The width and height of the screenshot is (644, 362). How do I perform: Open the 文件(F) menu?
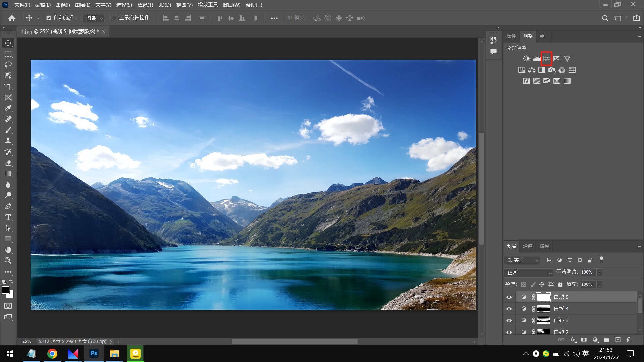[x=22, y=5]
